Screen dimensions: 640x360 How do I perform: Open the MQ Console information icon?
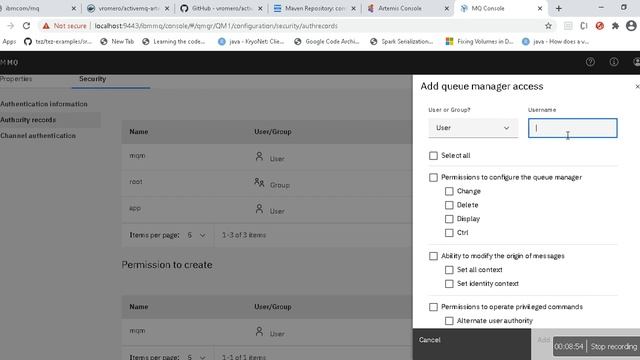[613, 62]
